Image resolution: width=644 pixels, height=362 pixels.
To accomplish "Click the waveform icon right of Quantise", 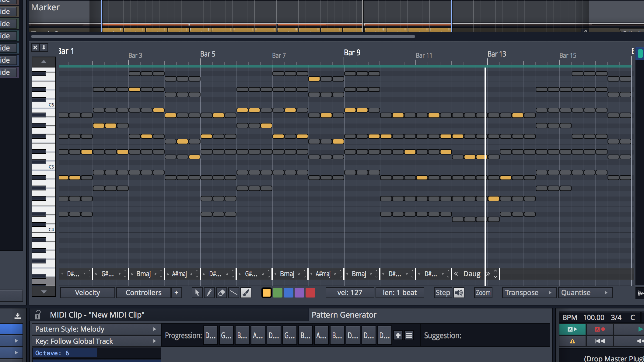I will point(640,293).
